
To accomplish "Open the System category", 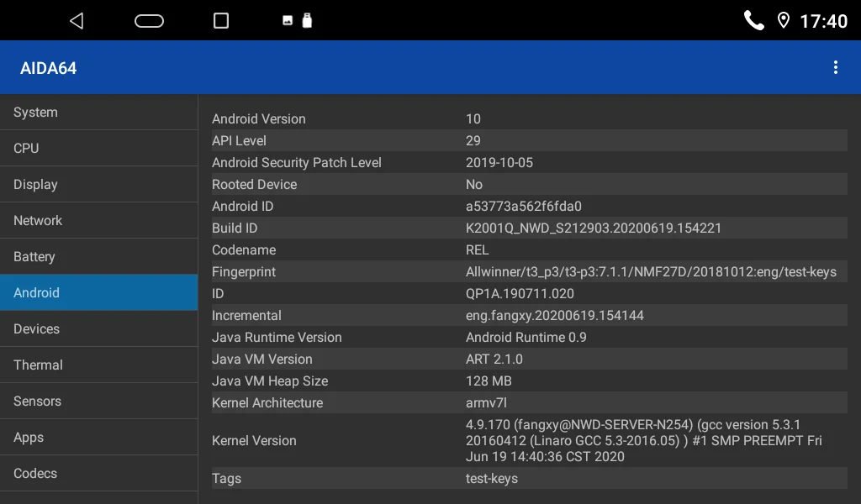I will coord(99,112).
